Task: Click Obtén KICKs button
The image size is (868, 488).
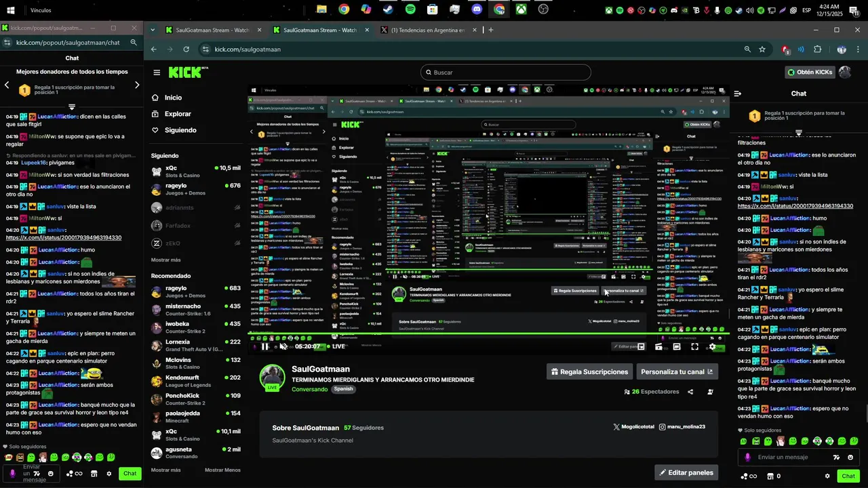Action: pyautogui.click(x=809, y=73)
